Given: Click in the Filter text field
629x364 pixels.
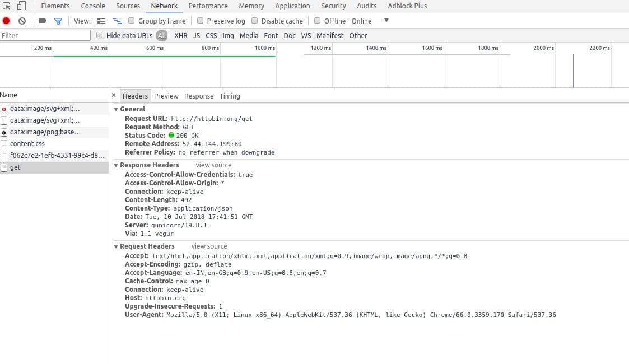Looking at the screenshot, I should coord(45,35).
